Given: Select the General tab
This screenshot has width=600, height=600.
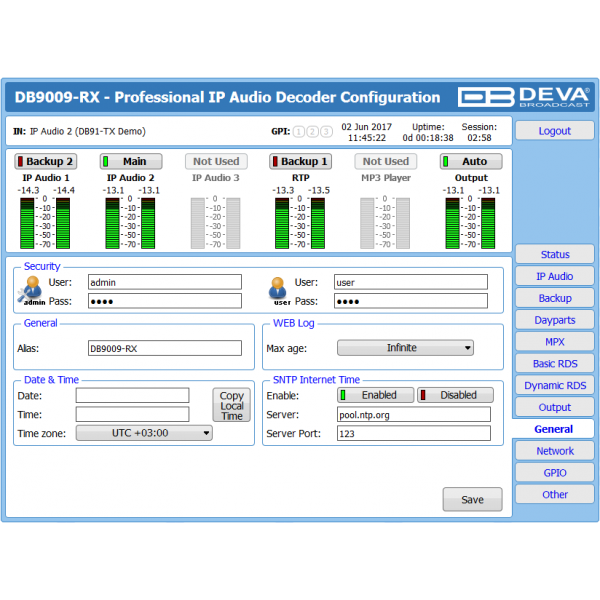Looking at the screenshot, I should [553, 429].
